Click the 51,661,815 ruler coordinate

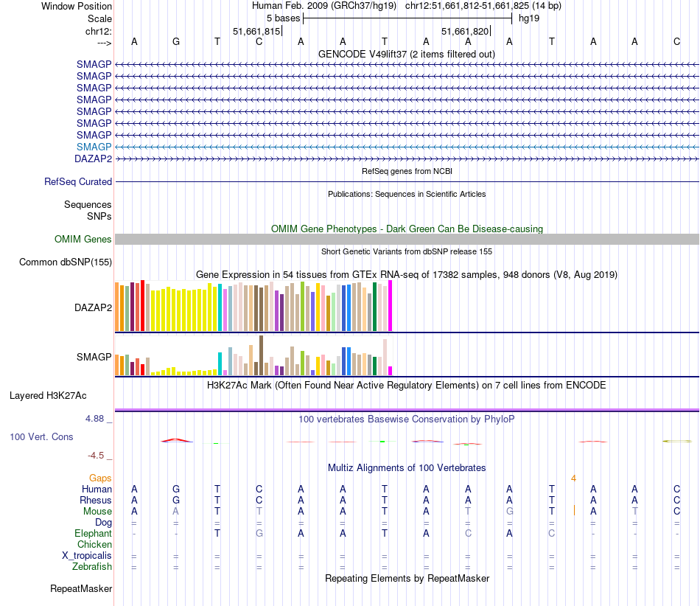(256, 31)
